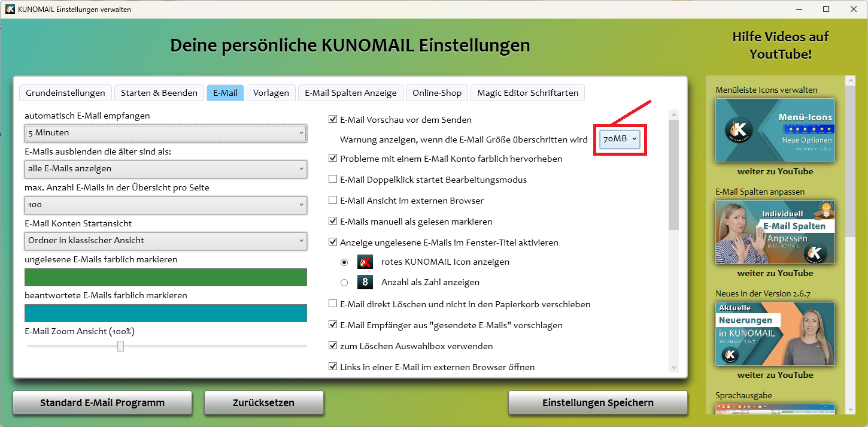Open the Sprachausgabe video thumbnail

click(x=775, y=408)
